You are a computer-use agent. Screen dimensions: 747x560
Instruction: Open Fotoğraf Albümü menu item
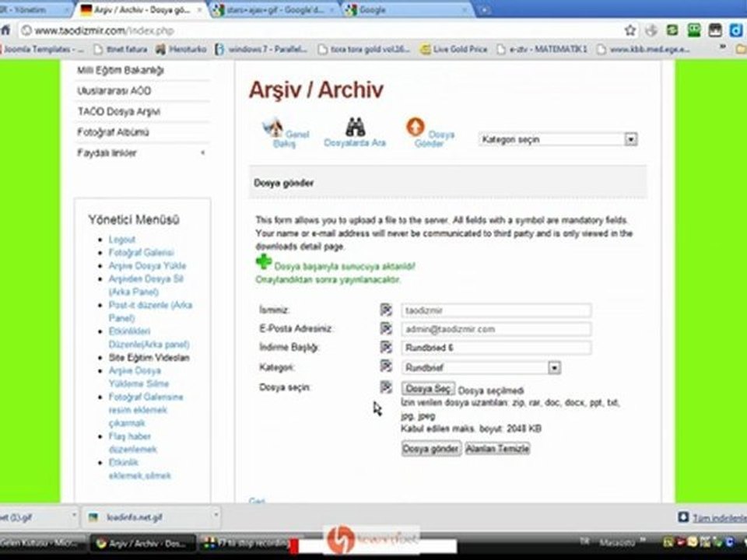113,132
